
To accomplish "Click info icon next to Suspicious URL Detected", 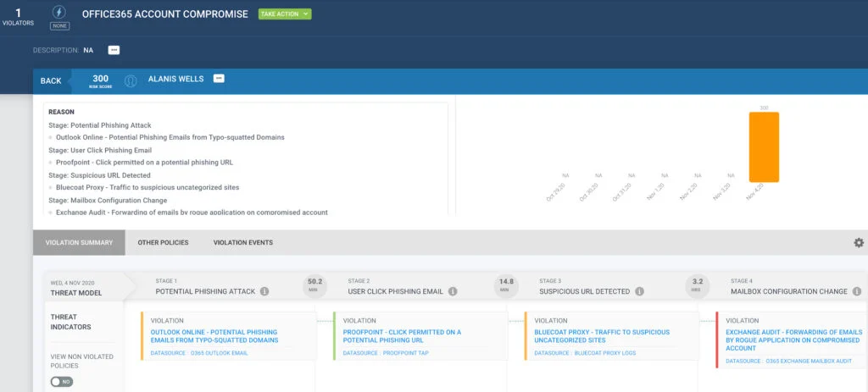I will pyautogui.click(x=638, y=291).
